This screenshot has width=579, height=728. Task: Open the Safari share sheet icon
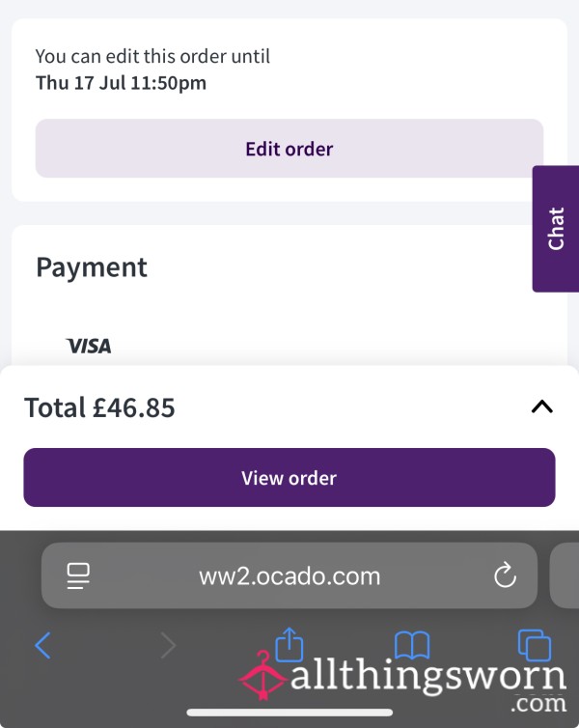click(289, 643)
